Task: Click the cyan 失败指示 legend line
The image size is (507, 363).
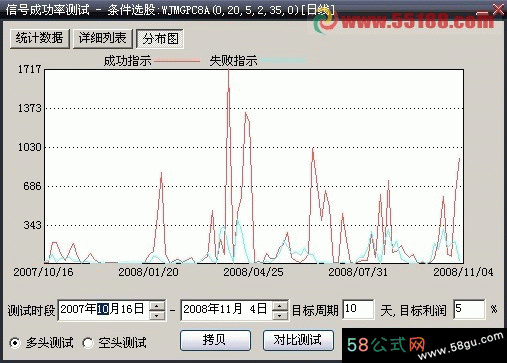Action: click(x=283, y=60)
